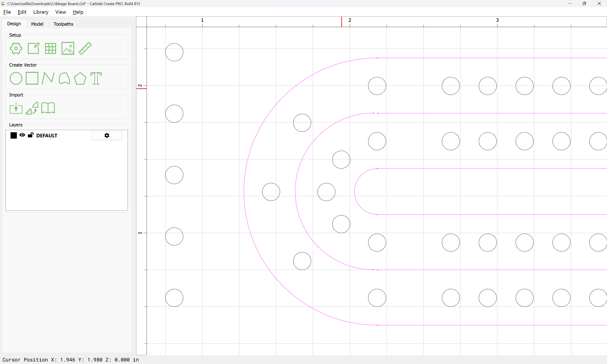This screenshot has width=607, height=364.
Task: Select the Curve vector tool
Action: tap(64, 79)
